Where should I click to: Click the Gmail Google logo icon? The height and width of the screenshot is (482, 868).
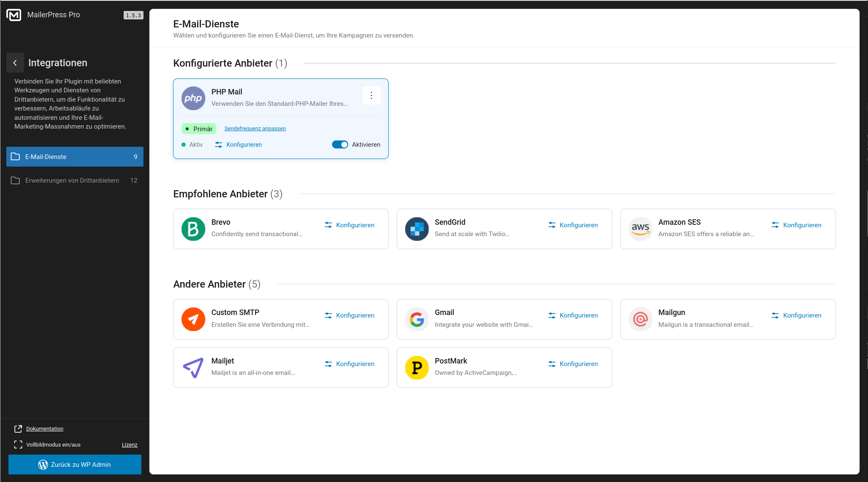416,319
